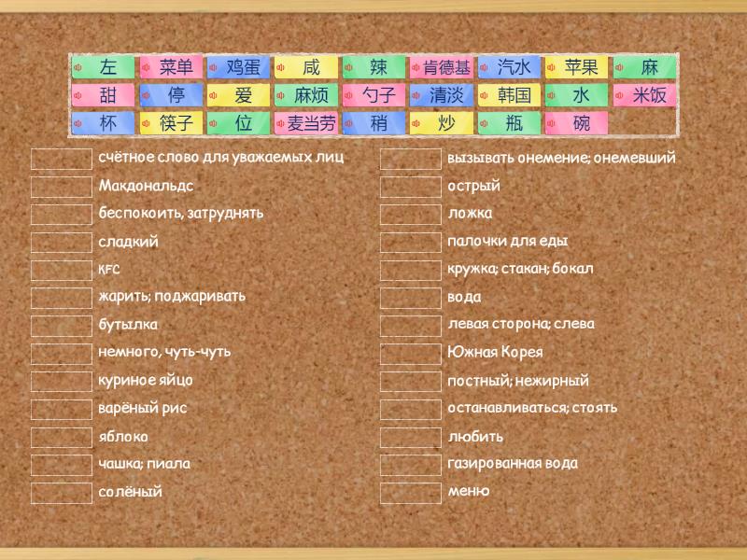Play audio for the 勺子 tile
Image resolution: width=747 pixels, height=560 pixels.
[348, 96]
